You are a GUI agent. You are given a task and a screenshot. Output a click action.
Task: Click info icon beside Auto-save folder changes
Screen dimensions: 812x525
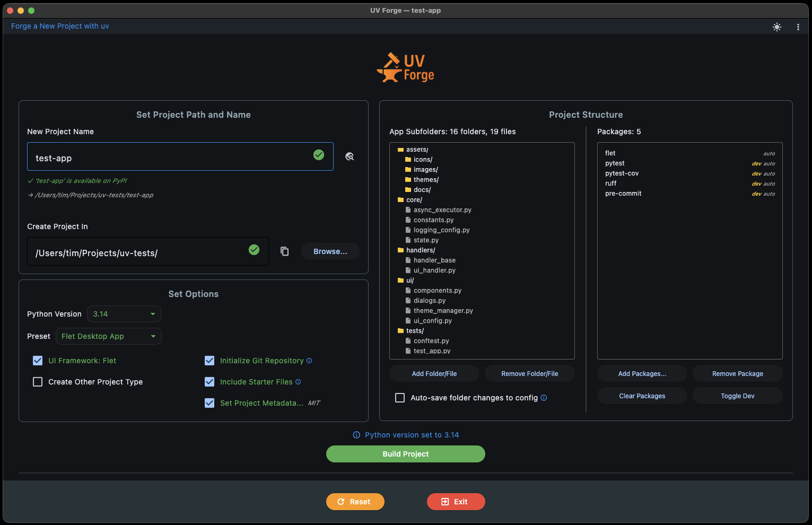(x=544, y=398)
